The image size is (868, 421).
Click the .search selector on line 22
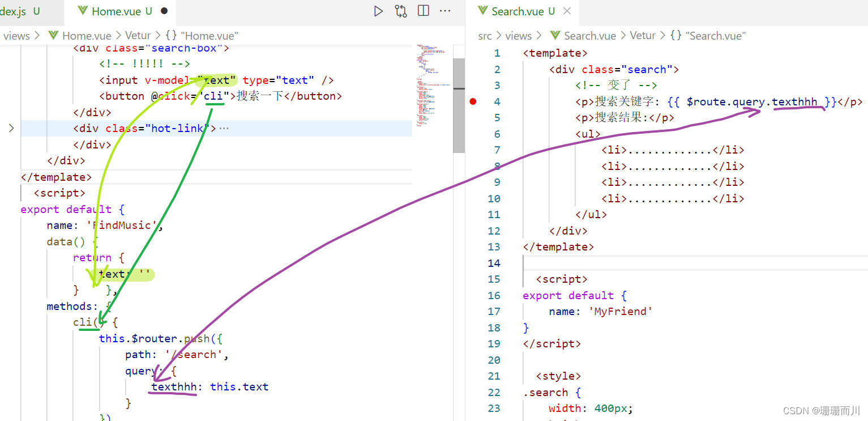point(545,392)
